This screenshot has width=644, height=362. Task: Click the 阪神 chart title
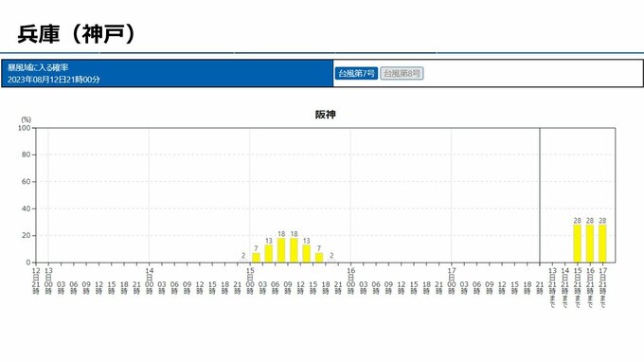[x=325, y=115]
